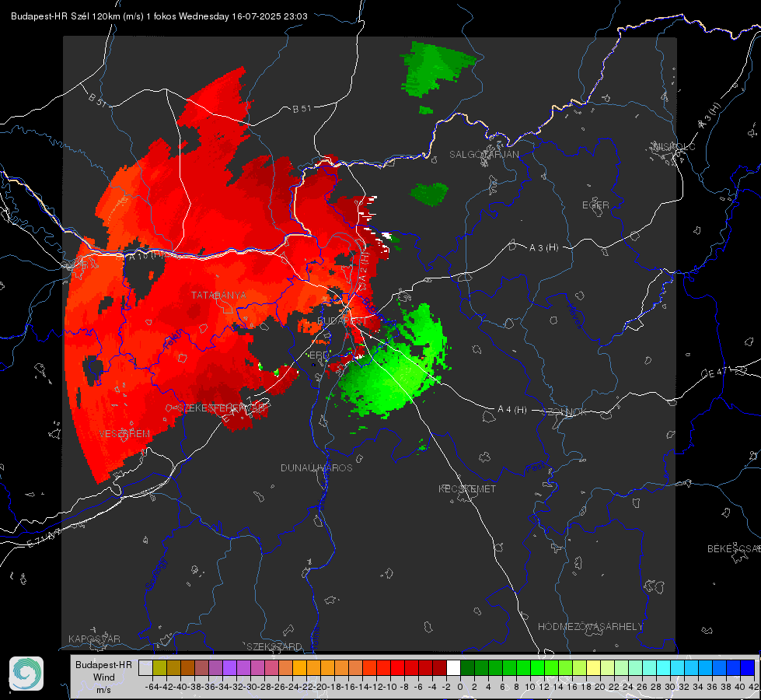Click the dark green swatch between 0 and 2

[467, 667]
